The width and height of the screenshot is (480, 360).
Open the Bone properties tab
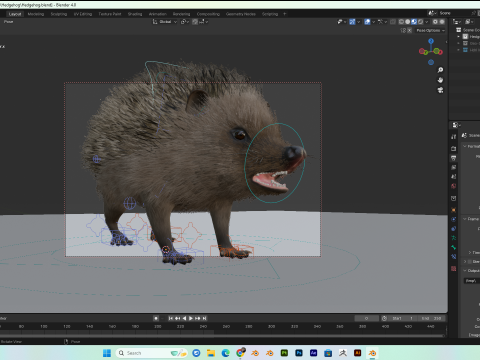tap(454, 247)
